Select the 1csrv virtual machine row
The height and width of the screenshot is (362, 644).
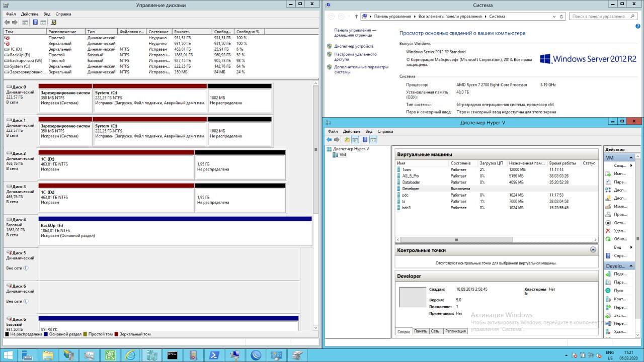coord(497,170)
